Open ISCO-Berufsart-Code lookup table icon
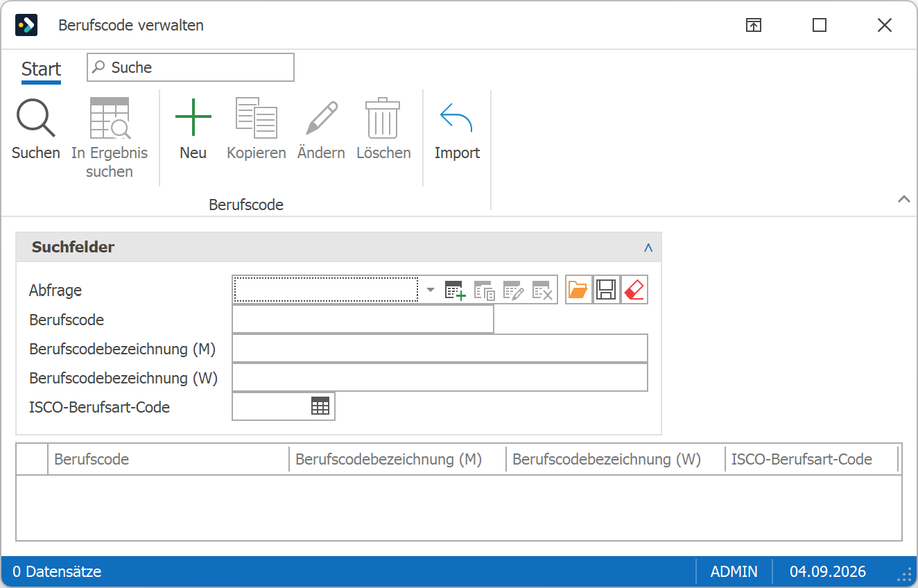The width and height of the screenshot is (918, 588). tap(320, 406)
